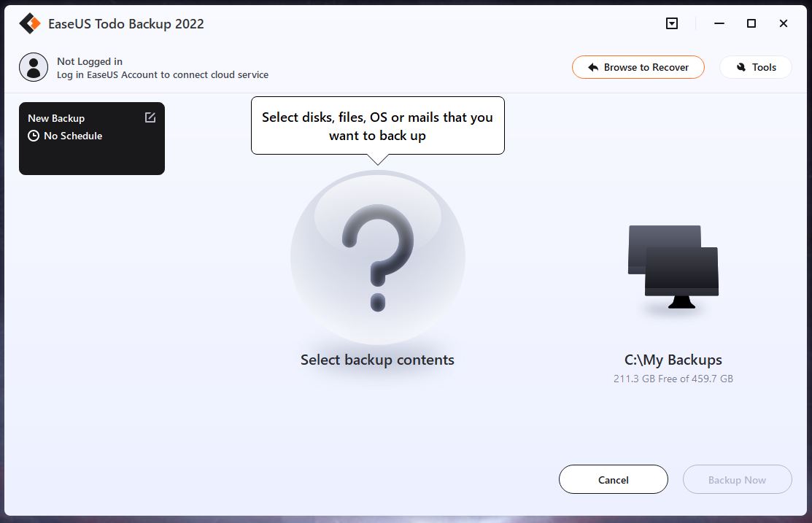Minimize the EaseUS Todo Backup window
The image size is (812, 523).
[719, 23]
